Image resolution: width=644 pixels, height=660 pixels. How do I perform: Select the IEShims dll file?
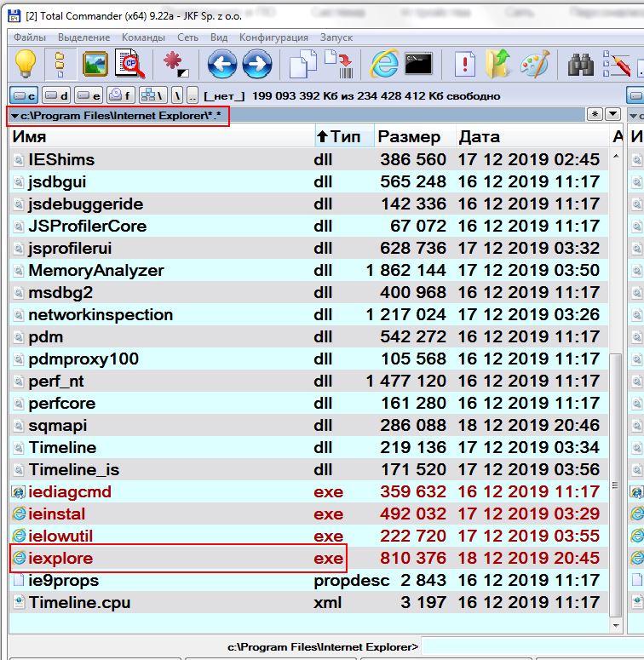pyautogui.click(x=308, y=159)
